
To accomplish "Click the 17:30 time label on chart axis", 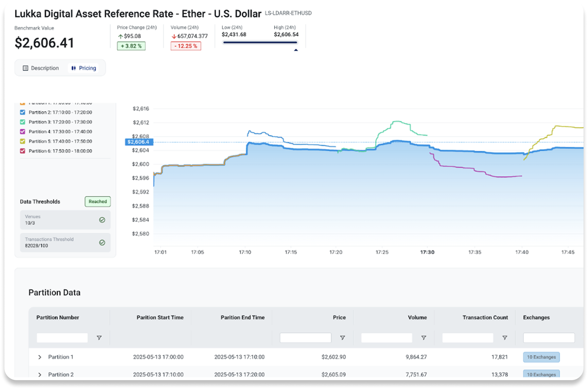I will [427, 252].
